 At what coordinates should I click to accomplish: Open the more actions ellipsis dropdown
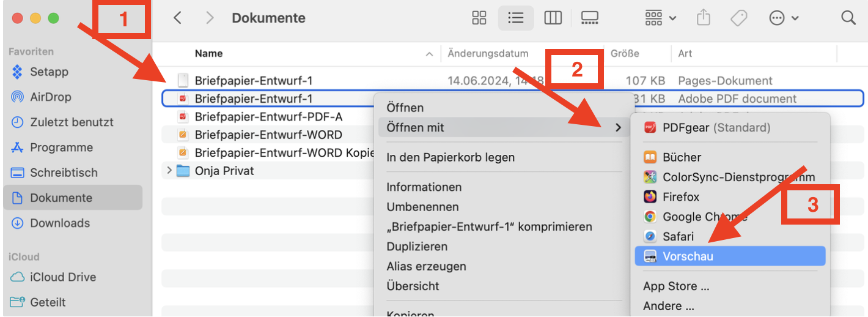tap(784, 18)
